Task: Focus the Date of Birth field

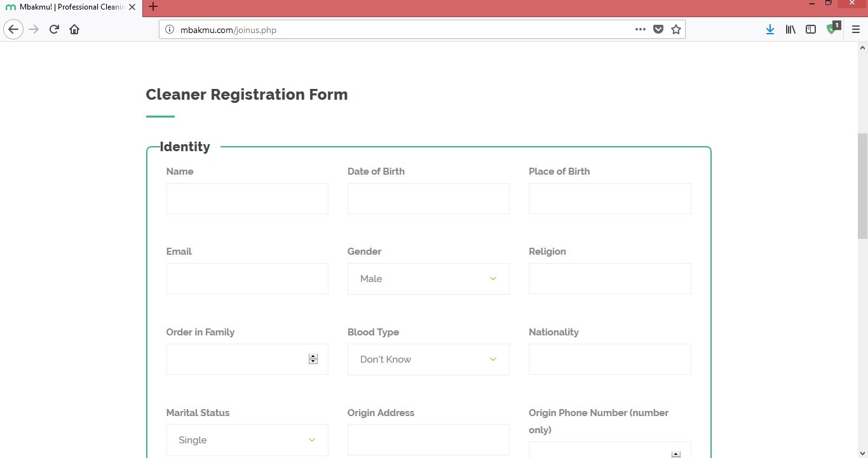Action: click(x=428, y=199)
